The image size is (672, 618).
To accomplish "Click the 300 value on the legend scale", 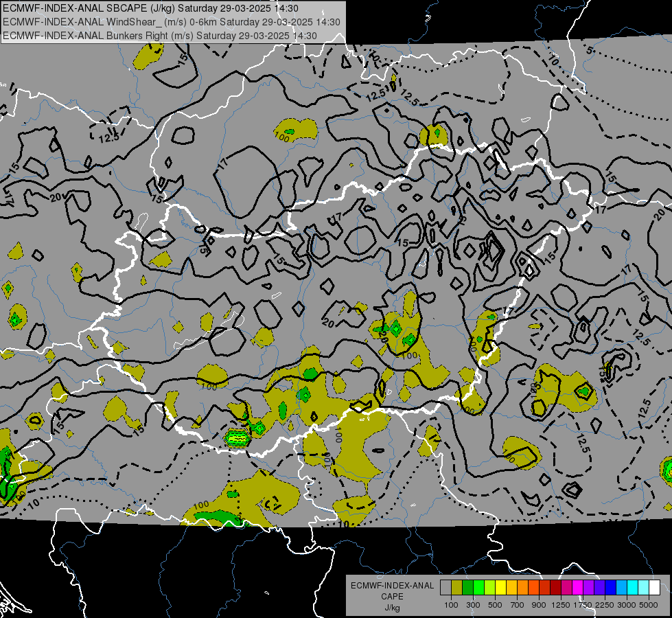I will tap(473, 605).
